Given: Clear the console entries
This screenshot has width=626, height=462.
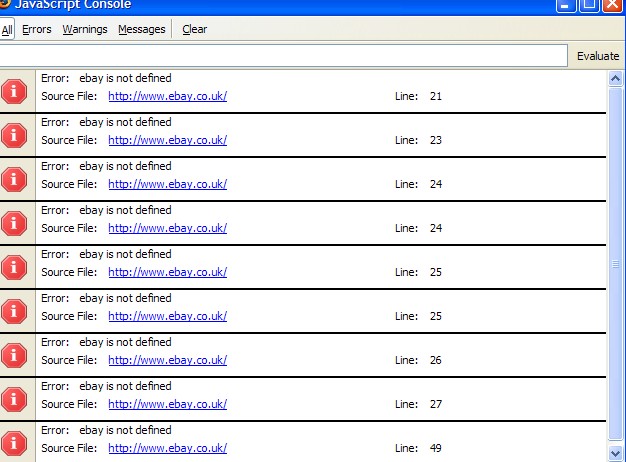Looking at the screenshot, I should tap(195, 29).
